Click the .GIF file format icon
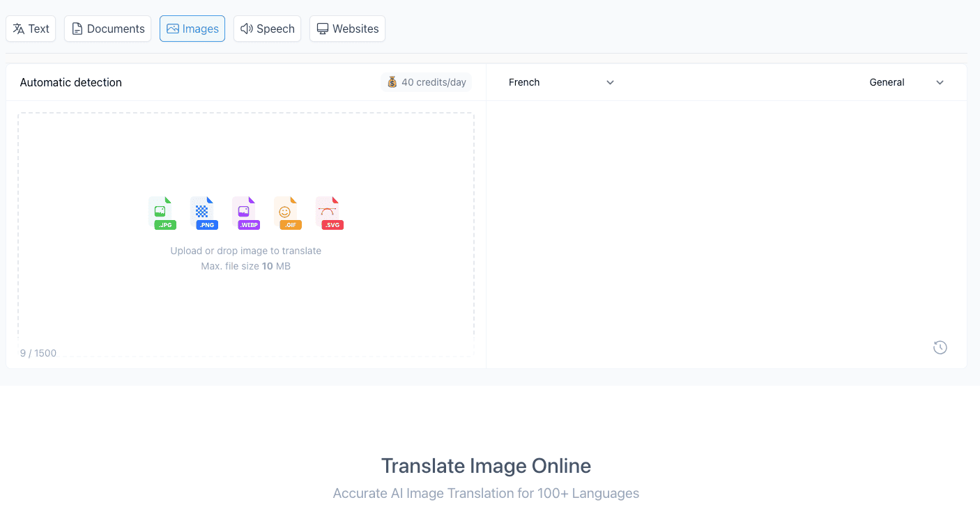The height and width of the screenshot is (516, 980). click(x=289, y=212)
